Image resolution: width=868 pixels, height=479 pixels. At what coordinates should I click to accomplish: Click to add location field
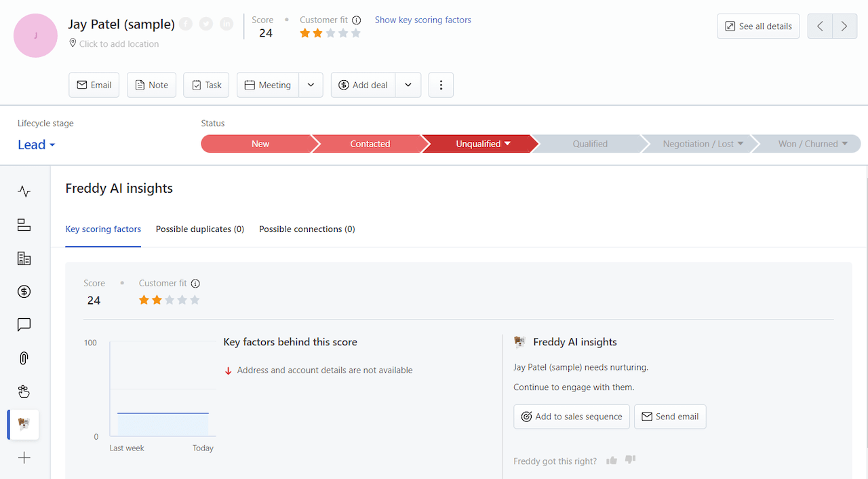119,44
